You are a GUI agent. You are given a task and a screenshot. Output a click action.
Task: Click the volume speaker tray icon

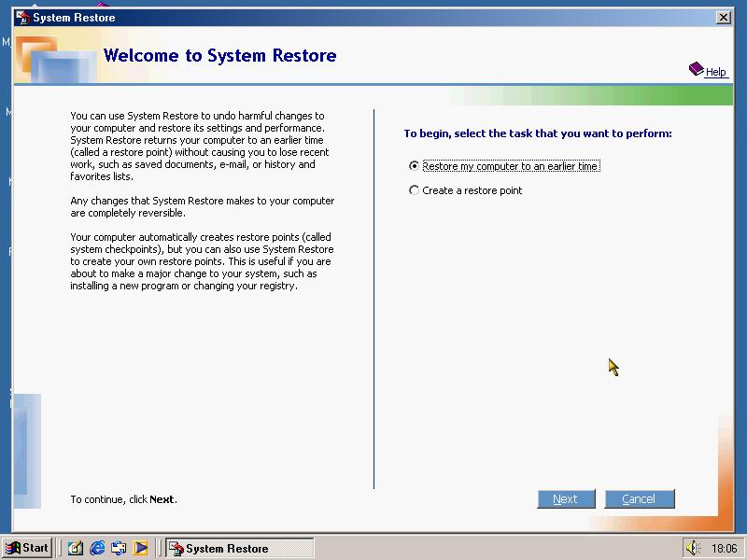pos(692,549)
